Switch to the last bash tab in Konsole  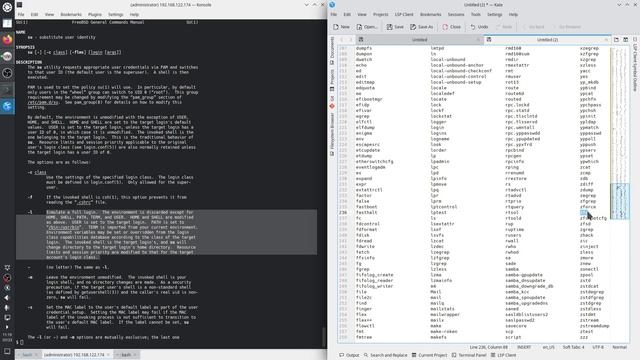127,355
